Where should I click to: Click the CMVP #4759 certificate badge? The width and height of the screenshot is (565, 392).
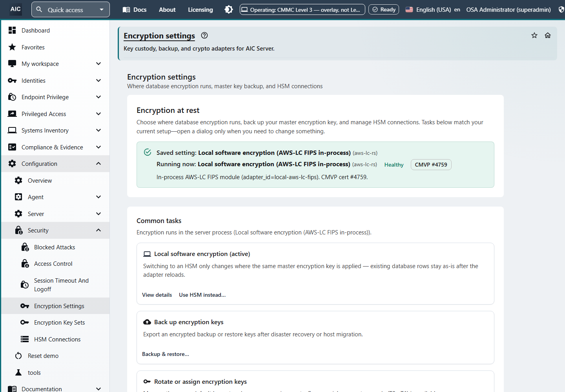431,165
